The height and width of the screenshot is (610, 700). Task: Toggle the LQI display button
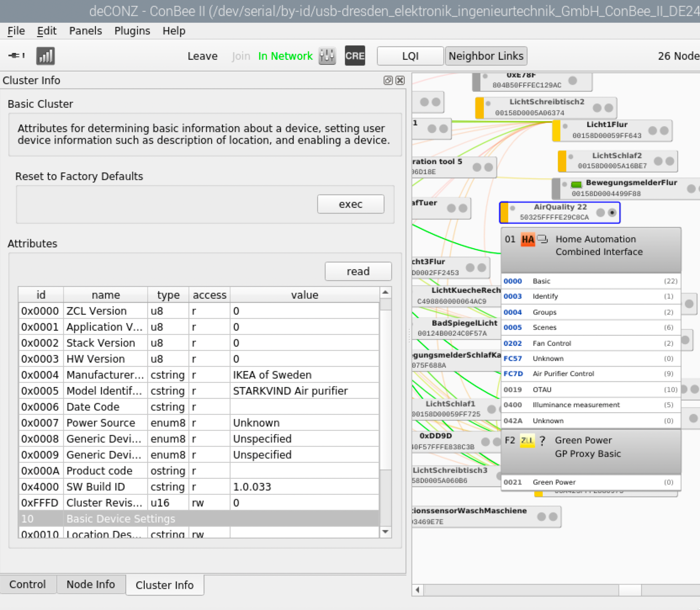410,56
